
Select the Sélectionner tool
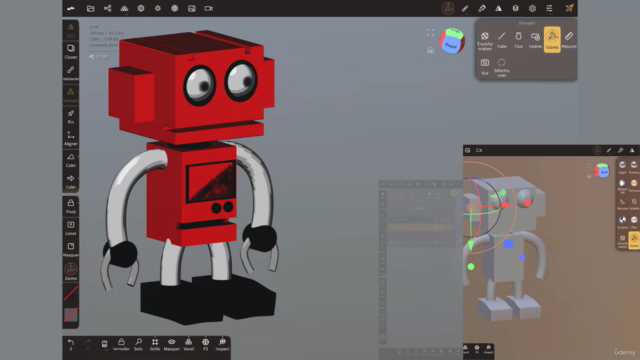click(501, 67)
